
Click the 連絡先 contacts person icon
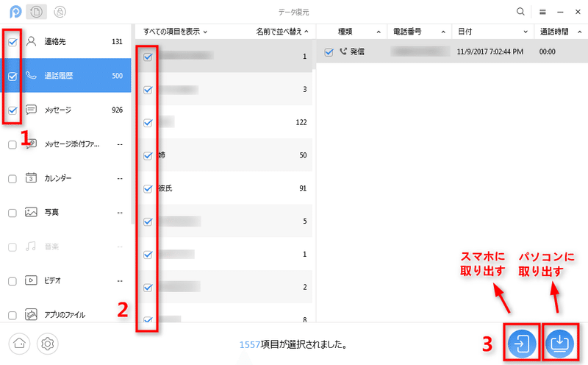pos(31,41)
